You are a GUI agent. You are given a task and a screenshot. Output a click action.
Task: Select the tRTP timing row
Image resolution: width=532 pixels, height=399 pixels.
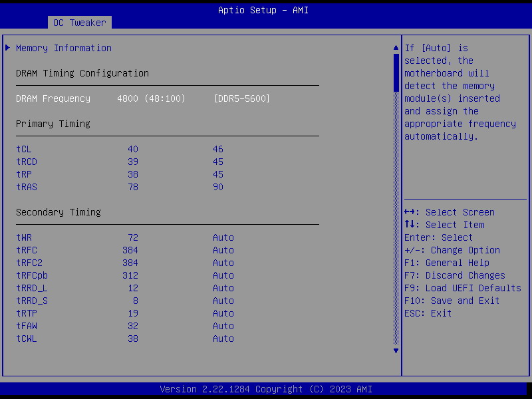click(x=125, y=313)
